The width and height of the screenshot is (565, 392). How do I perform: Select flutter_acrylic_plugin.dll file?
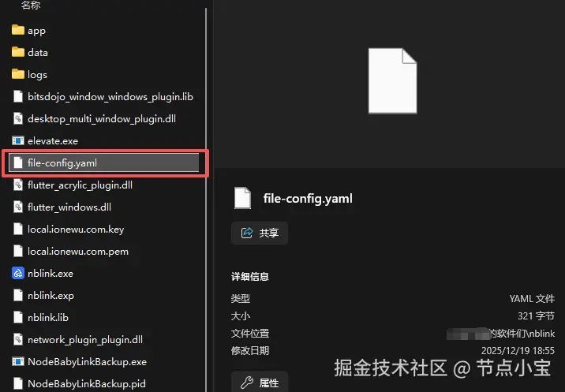73,185
